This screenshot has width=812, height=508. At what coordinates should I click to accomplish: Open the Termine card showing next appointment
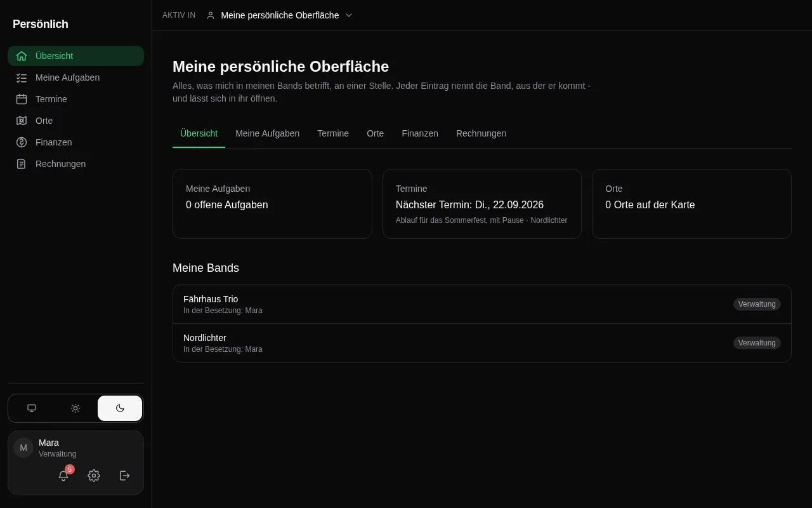coord(482,204)
